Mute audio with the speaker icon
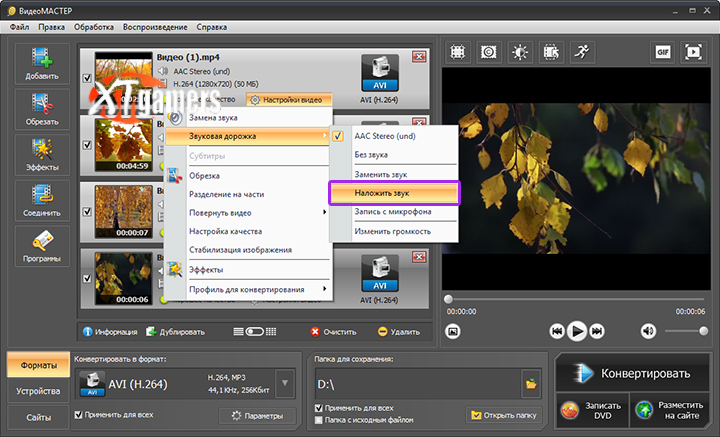Screen dimensions: 720x437 648,331
